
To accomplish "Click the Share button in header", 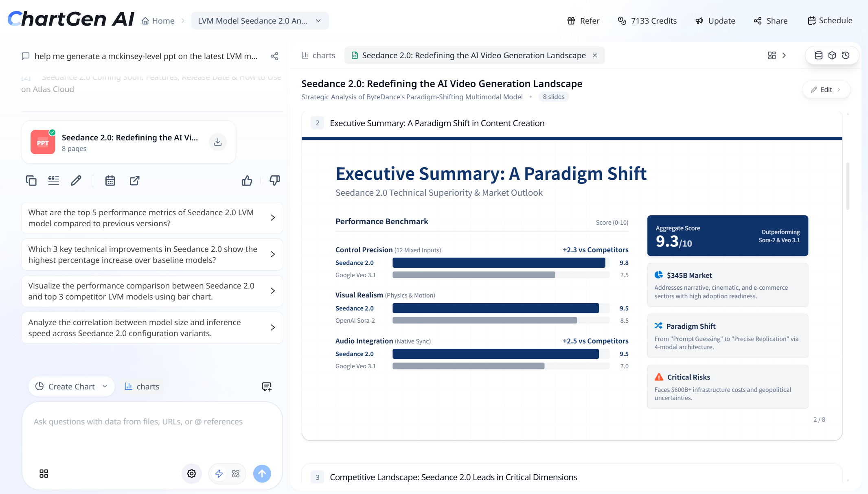I will 770,21.
